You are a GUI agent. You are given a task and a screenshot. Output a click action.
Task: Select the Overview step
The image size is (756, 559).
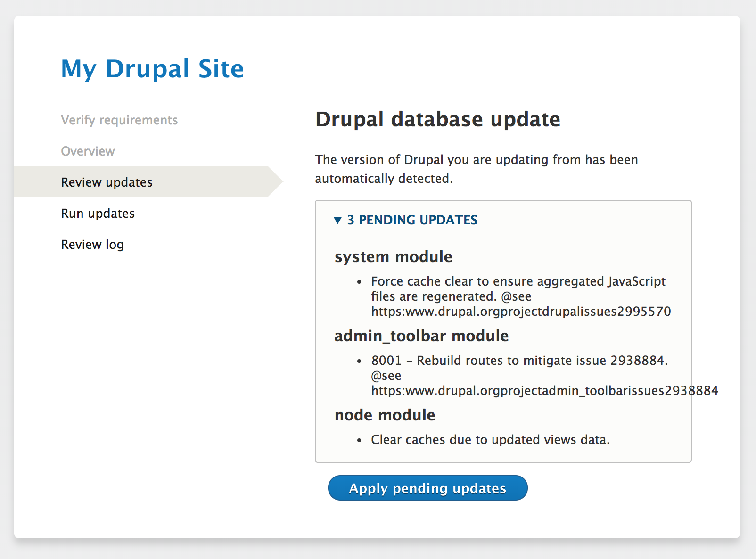coord(88,151)
